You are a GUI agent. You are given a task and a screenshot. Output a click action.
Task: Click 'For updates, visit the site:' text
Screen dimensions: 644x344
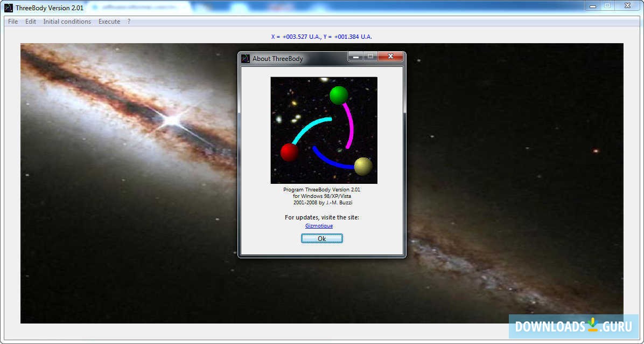coord(321,217)
